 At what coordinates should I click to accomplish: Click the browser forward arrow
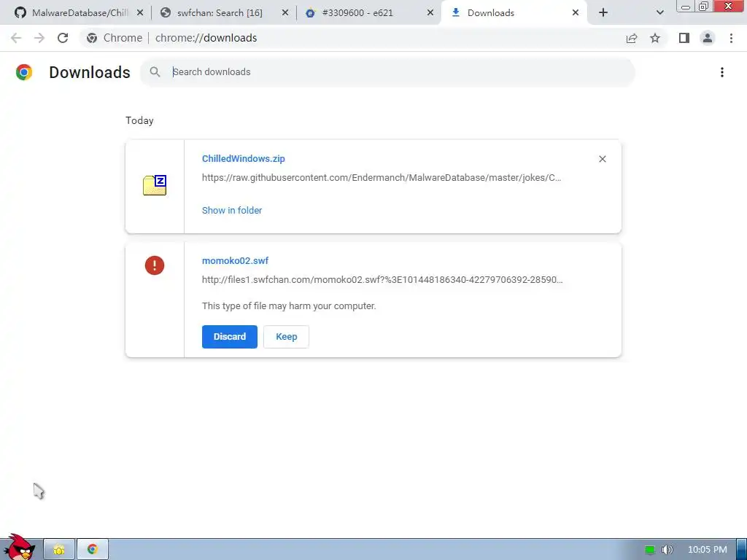pos(39,38)
